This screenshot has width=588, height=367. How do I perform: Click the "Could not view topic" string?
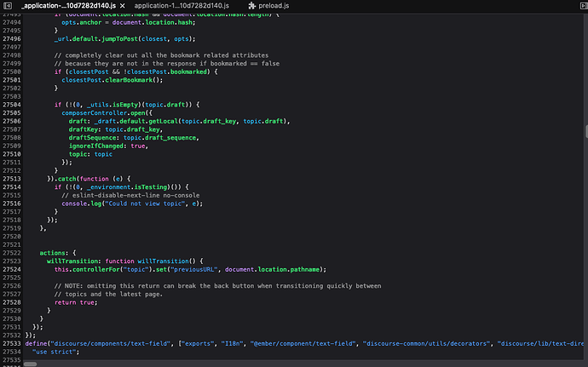point(145,204)
